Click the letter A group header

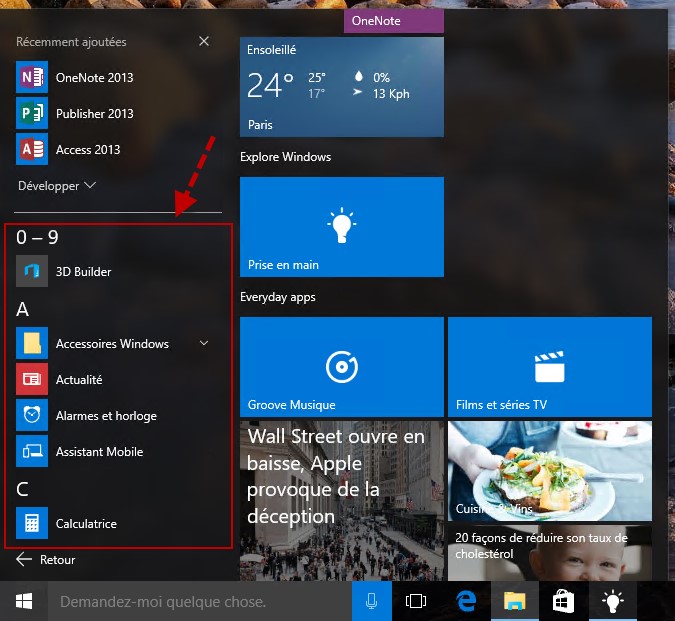pos(22,309)
